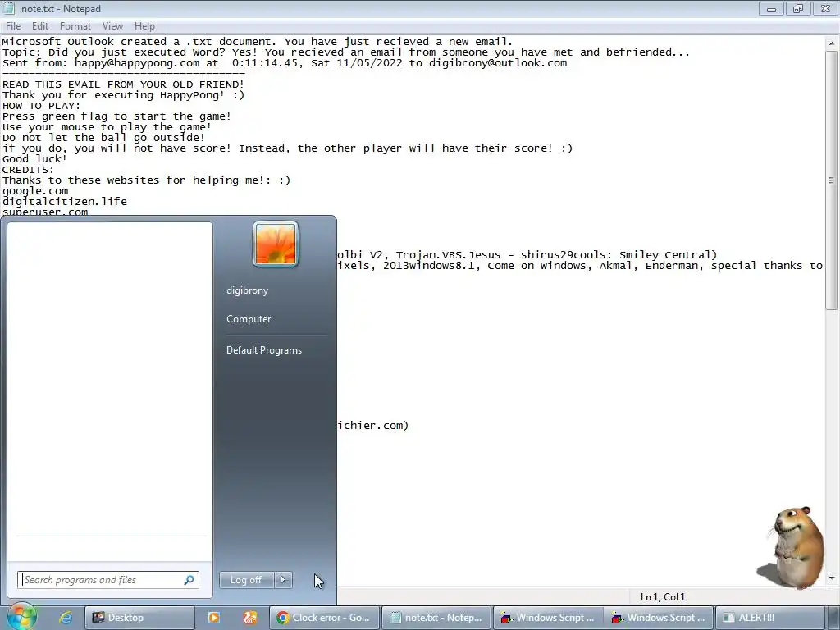Click the CREDITS: line in the note
The image size is (840, 630).
29,169
